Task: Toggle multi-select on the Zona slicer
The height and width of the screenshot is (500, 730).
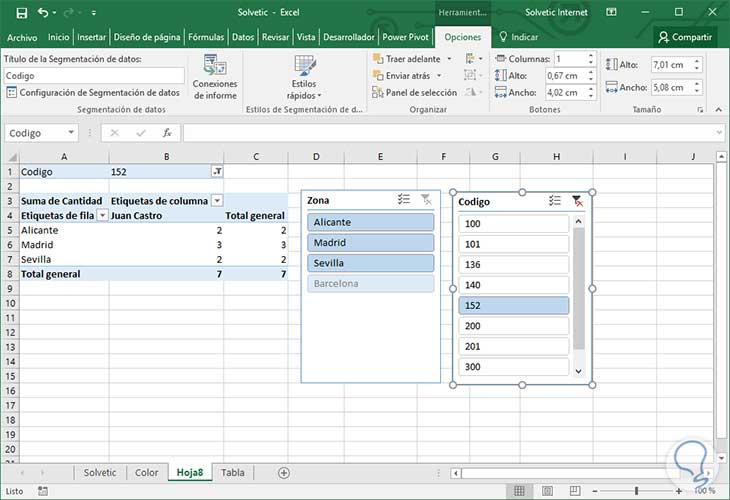Action: point(403,200)
